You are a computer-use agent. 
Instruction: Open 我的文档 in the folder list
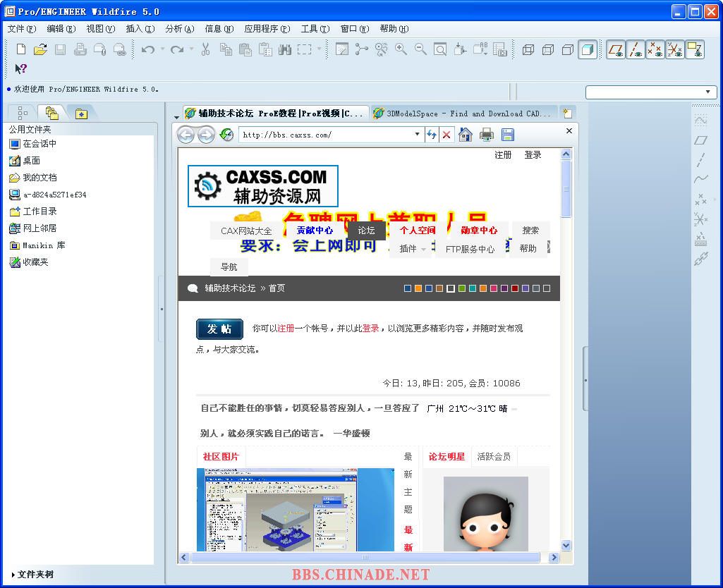pos(40,178)
